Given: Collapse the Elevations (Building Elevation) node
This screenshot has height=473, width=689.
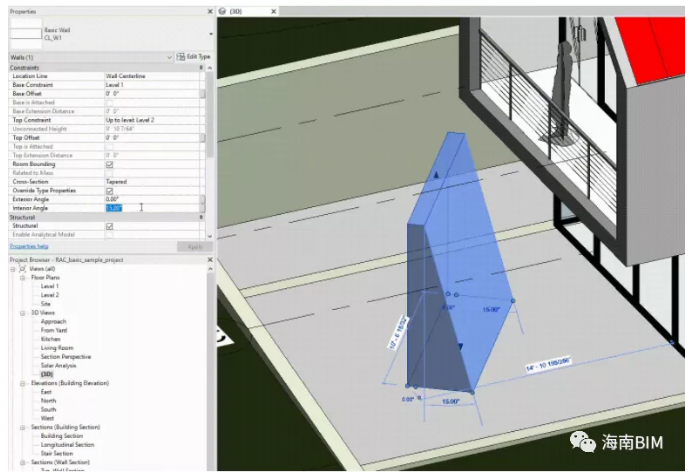Looking at the screenshot, I should click(x=22, y=383).
